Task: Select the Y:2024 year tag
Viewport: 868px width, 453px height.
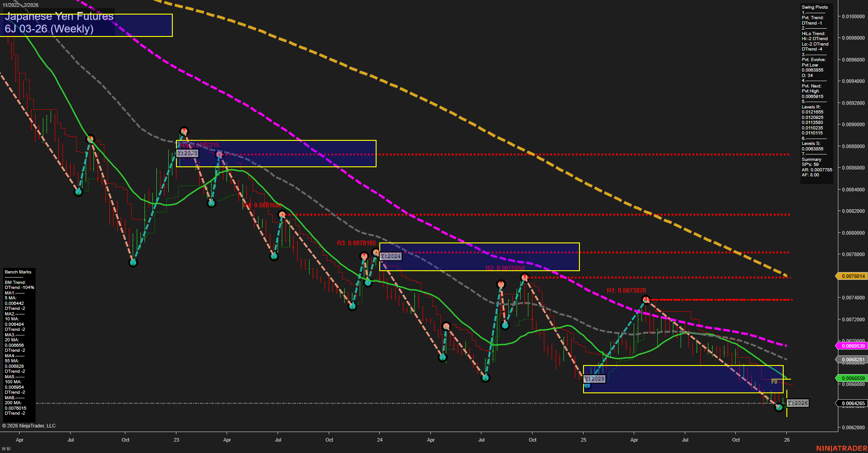Action: [x=390, y=256]
